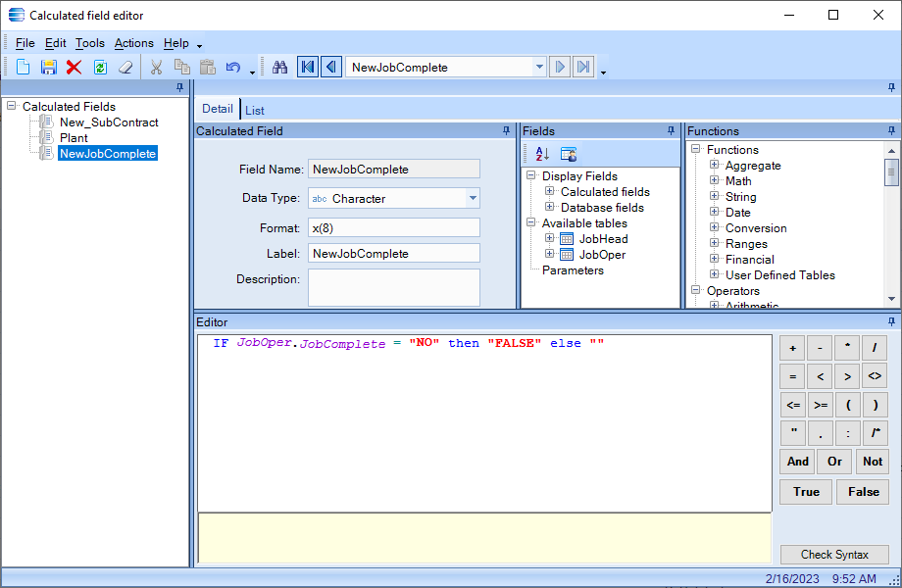Insert the Not operator button
The width and height of the screenshot is (902, 588).
tap(872, 462)
